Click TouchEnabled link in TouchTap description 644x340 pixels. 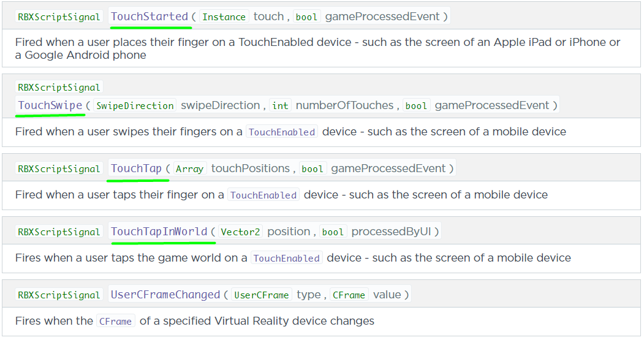[263, 195]
